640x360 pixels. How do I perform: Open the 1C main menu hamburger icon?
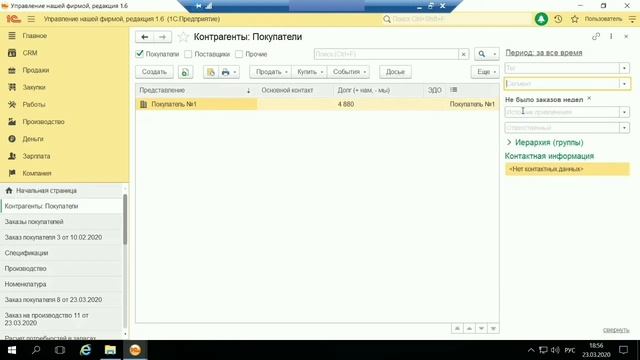pos(31,19)
